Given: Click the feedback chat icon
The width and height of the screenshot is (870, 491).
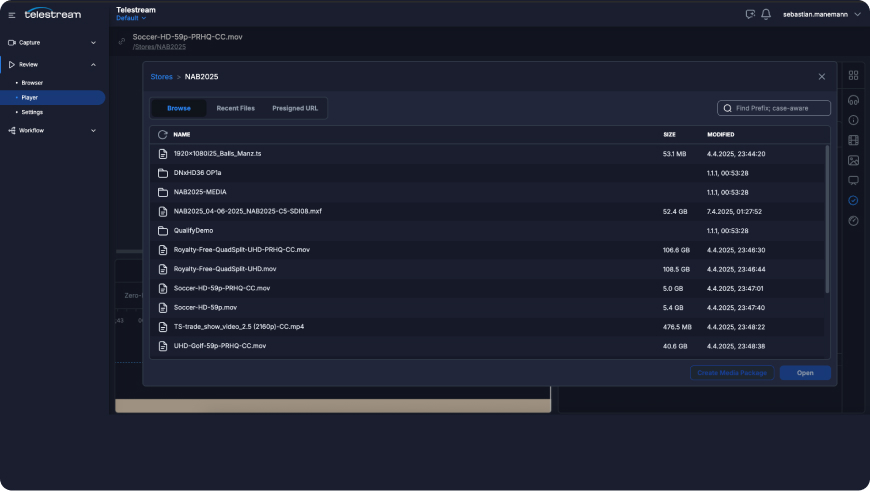Looking at the screenshot, I should pos(750,14).
